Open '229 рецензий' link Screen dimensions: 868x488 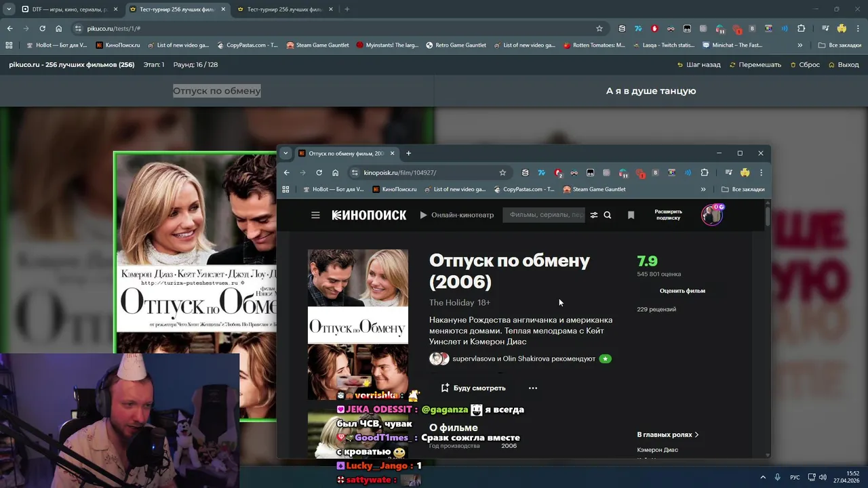click(x=656, y=309)
